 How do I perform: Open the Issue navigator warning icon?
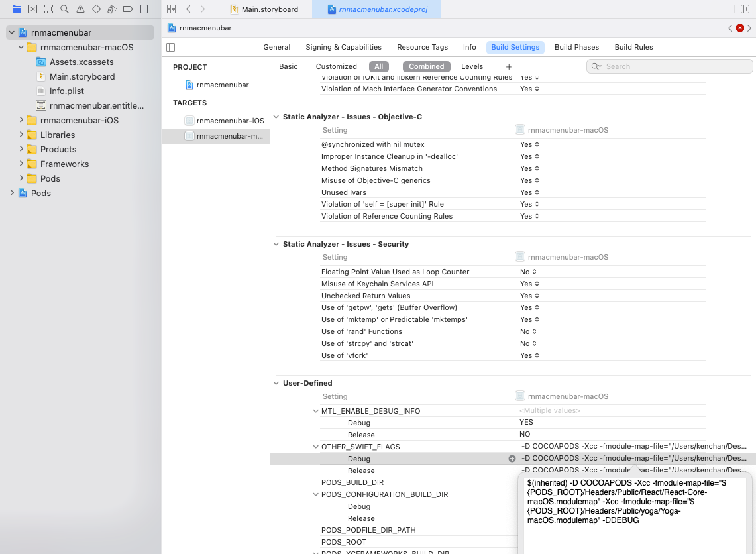pos(81,9)
